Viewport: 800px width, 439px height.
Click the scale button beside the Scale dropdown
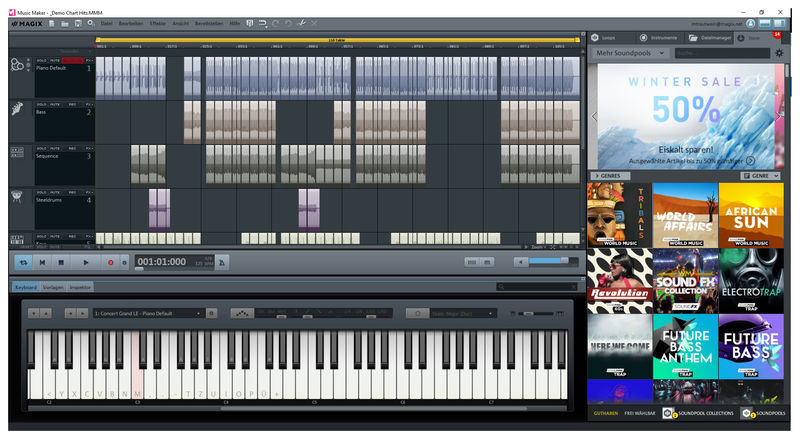[417, 313]
